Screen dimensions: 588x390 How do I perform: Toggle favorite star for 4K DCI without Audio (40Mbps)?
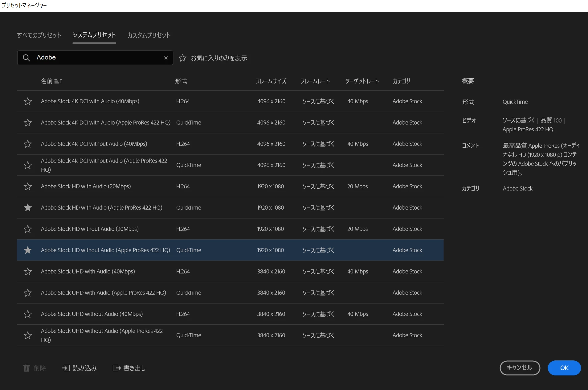tap(28, 144)
